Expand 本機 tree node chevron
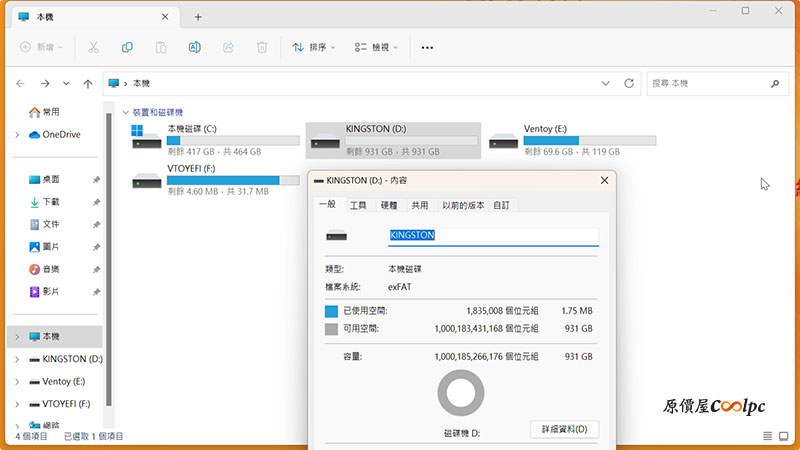This screenshot has height=450, width=800. 17,337
